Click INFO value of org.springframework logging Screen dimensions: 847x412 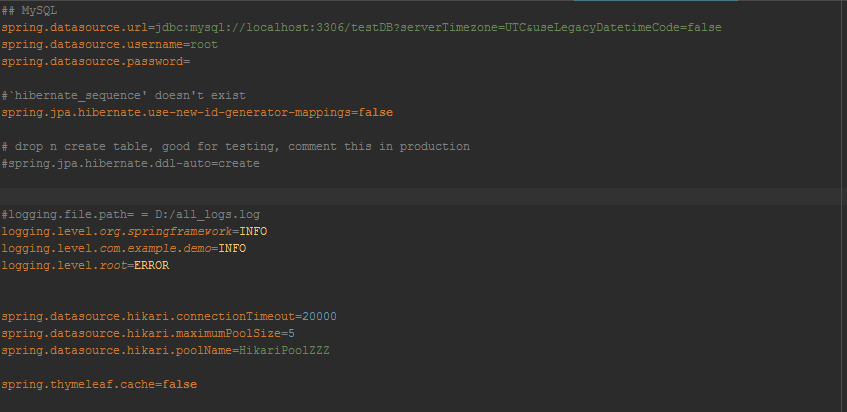253,232
